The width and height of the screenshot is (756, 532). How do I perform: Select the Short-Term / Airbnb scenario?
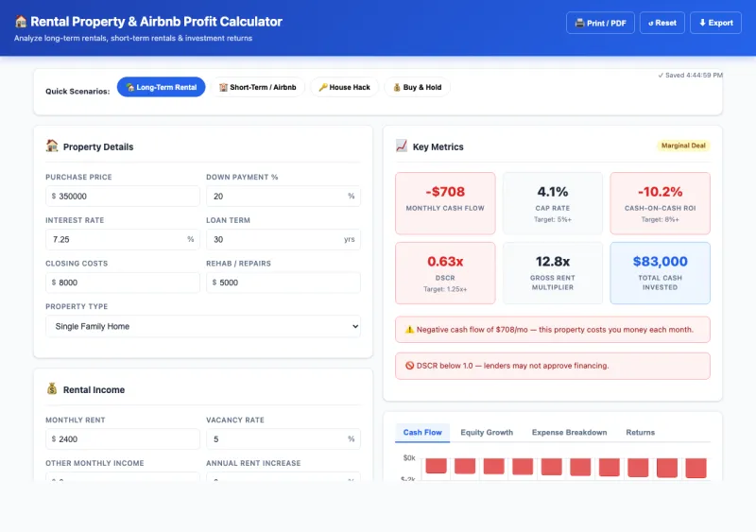click(x=258, y=87)
